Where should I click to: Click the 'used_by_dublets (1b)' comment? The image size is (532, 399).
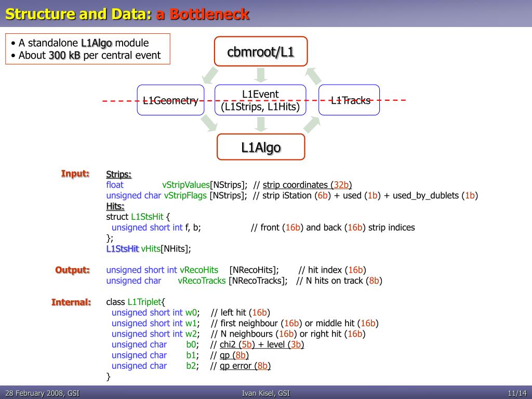tap(435, 196)
